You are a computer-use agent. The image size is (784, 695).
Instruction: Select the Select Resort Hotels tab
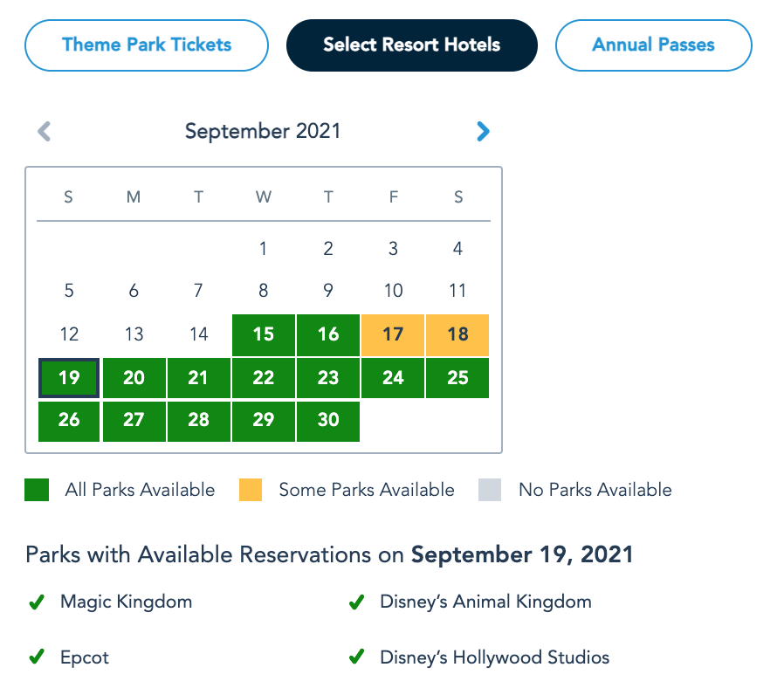pos(411,45)
